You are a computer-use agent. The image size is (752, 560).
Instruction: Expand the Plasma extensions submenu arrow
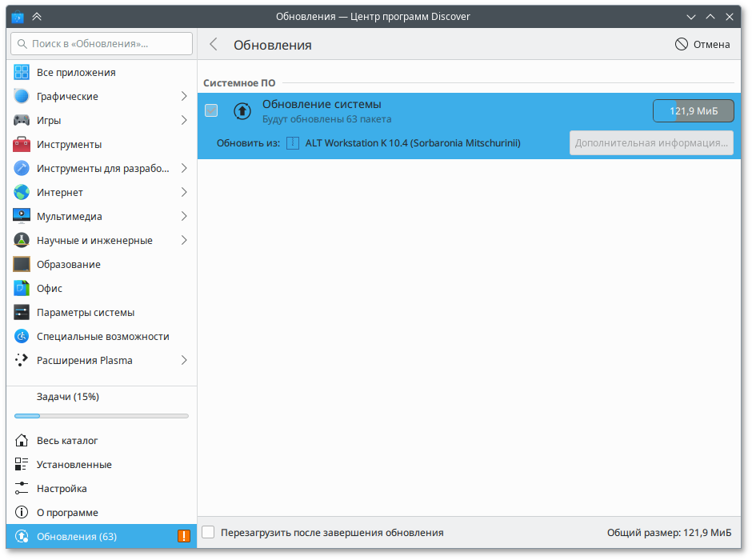point(184,361)
